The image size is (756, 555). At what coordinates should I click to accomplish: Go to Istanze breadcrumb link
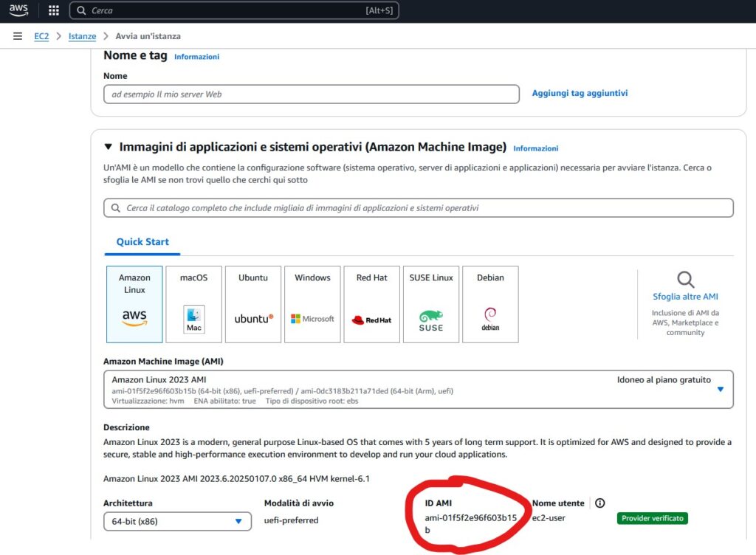point(82,36)
